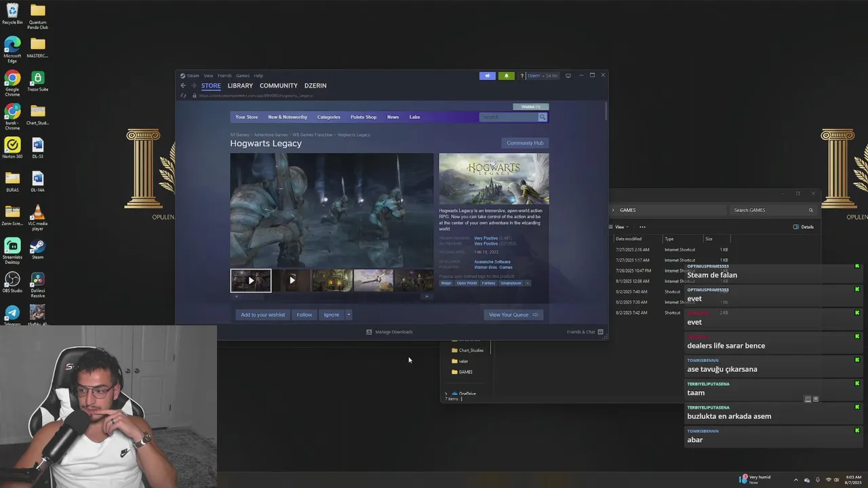Click the Follow button

[x=304, y=314]
